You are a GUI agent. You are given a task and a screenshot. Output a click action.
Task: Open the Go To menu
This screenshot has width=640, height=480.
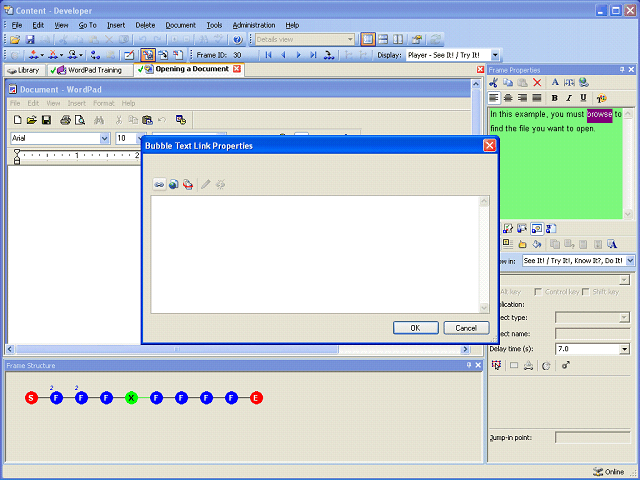[x=87, y=25]
